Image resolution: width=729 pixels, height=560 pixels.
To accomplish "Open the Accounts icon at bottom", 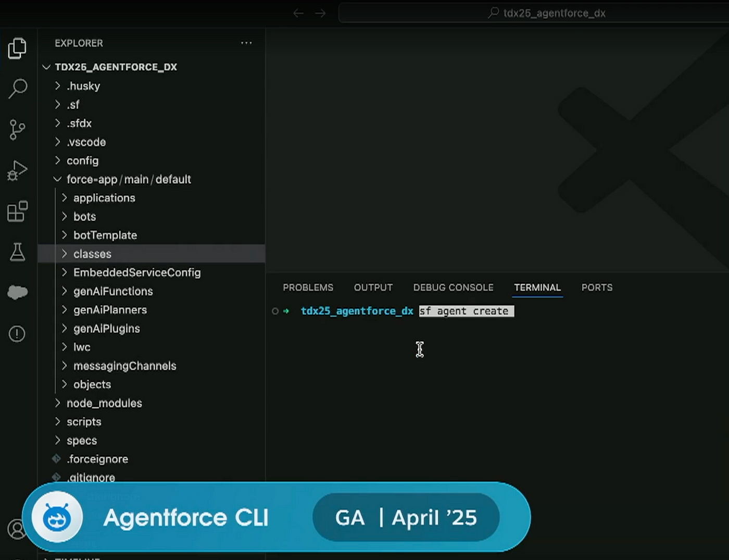I will [17, 529].
